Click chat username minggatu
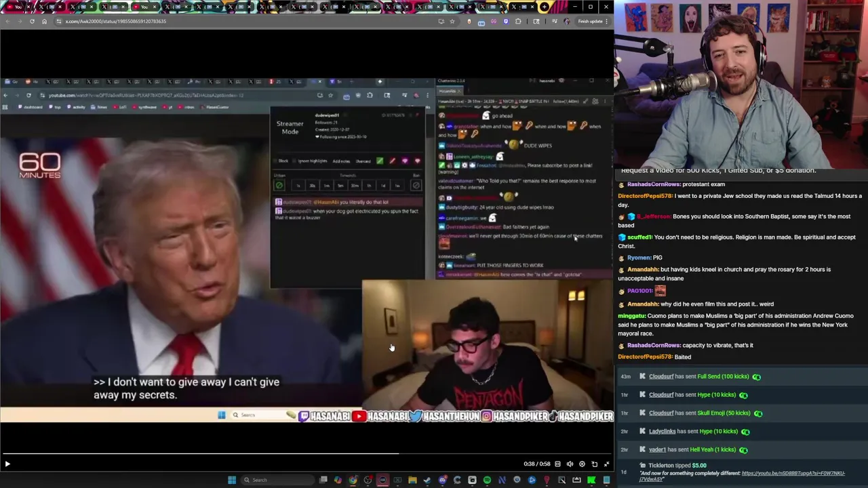 pos(633,316)
